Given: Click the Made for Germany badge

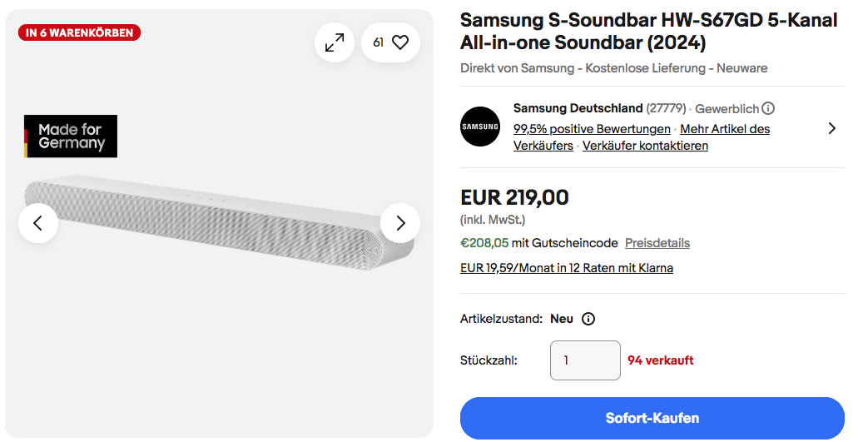Looking at the screenshot, I should (71, 137).
